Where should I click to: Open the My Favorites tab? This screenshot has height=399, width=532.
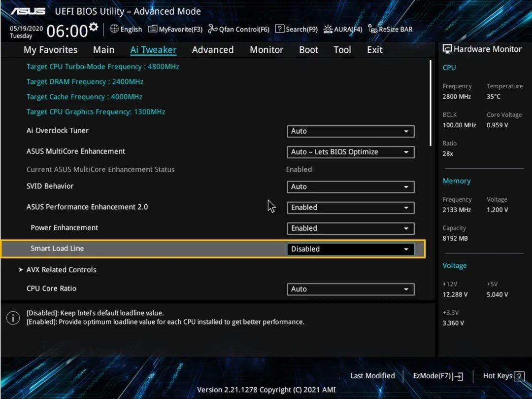coord(51,50)
